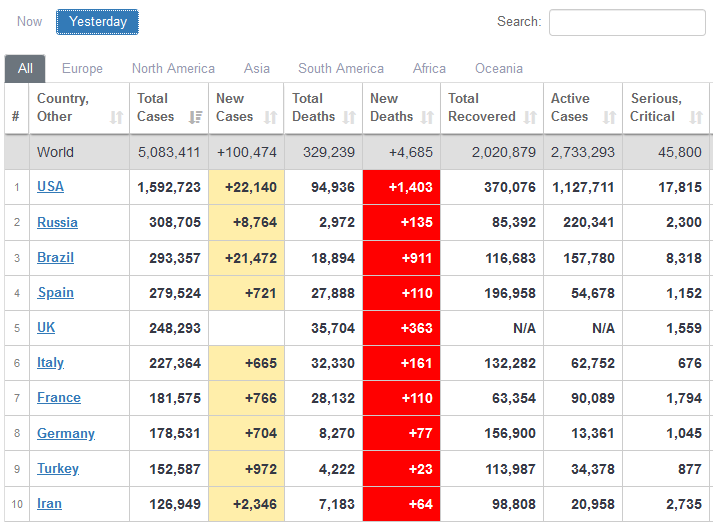
Task: Show the Europe tab
Action: pyautogui.click(x=82, y=69)
